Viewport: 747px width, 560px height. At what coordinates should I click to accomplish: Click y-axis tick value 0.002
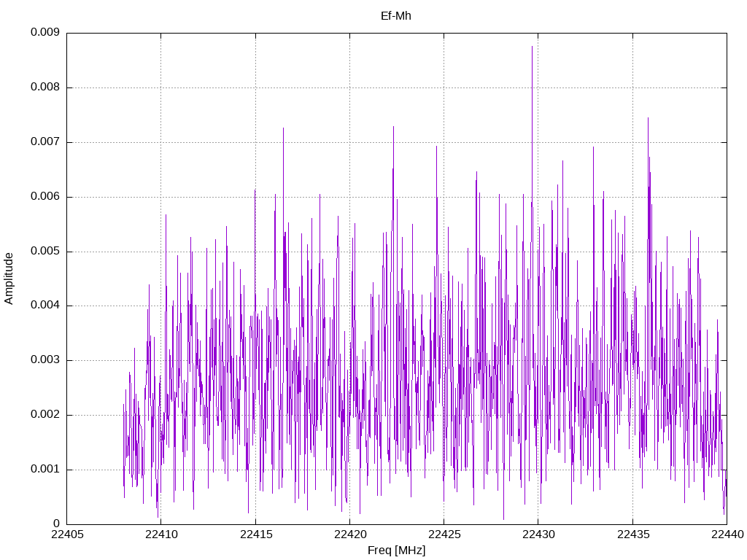click(x=45, y=415)
